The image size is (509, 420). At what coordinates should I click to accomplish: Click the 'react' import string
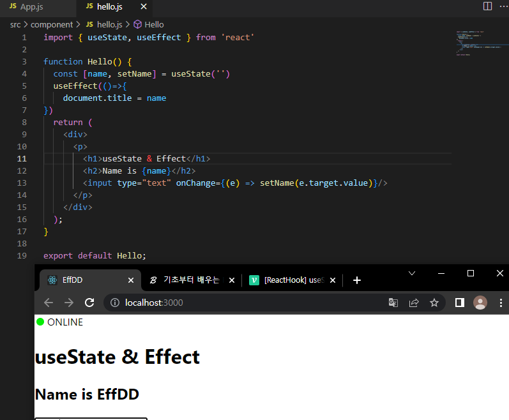(238, 38)
